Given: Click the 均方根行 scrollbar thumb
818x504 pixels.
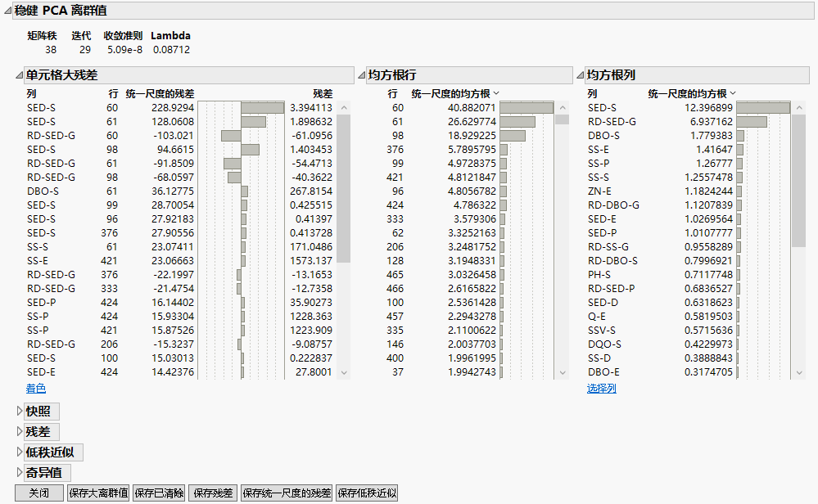Looking at the screenshot, I should coord(563,119).
